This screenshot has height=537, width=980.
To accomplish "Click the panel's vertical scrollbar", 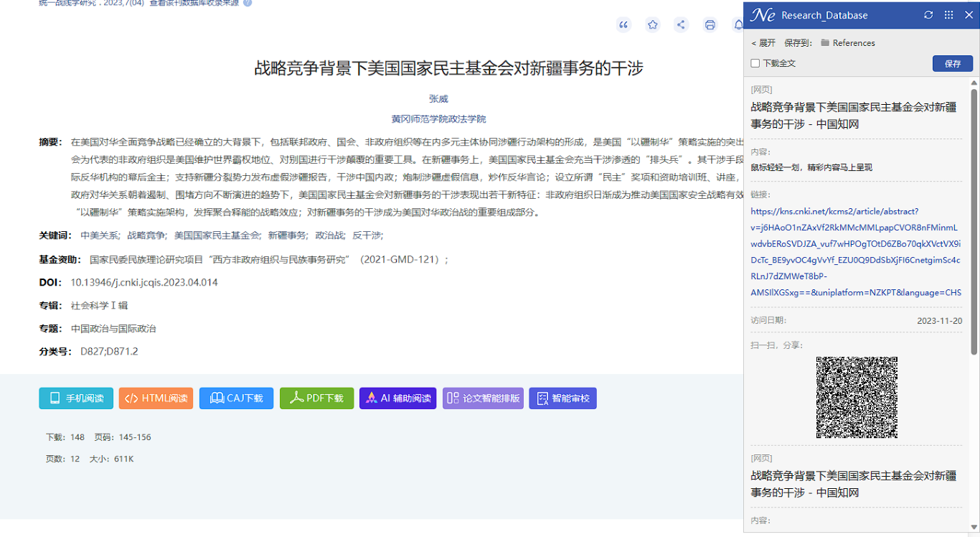I will pyautogui.click(x=974, y=220).
